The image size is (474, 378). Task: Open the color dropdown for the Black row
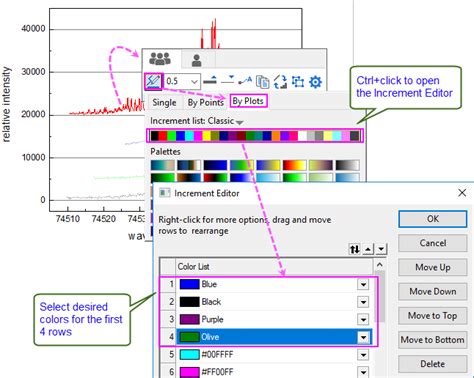coord(363,302)
